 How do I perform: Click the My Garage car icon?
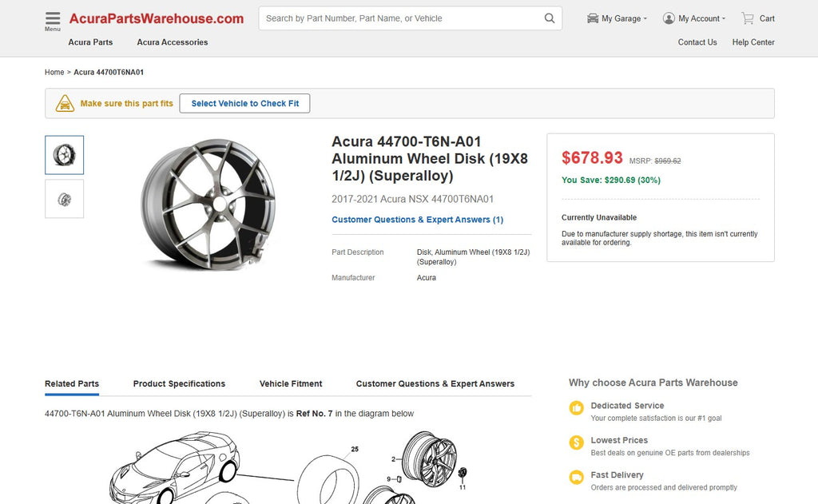(593, 18)
